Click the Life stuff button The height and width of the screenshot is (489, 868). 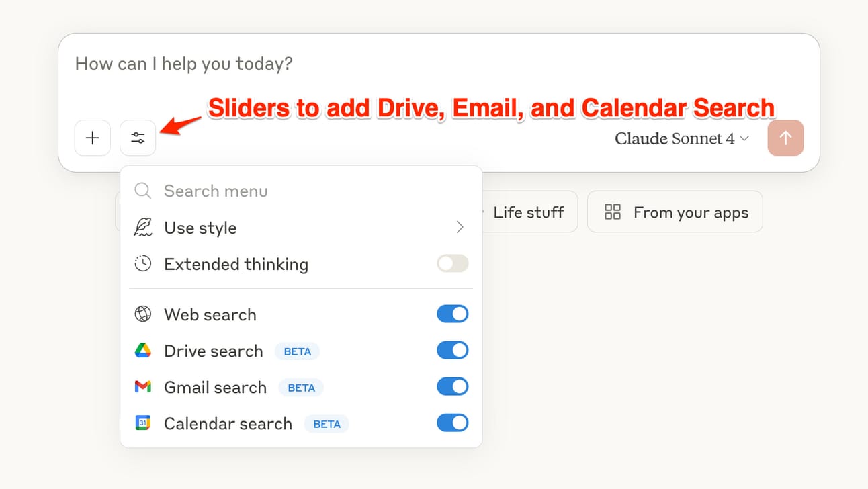529,212
